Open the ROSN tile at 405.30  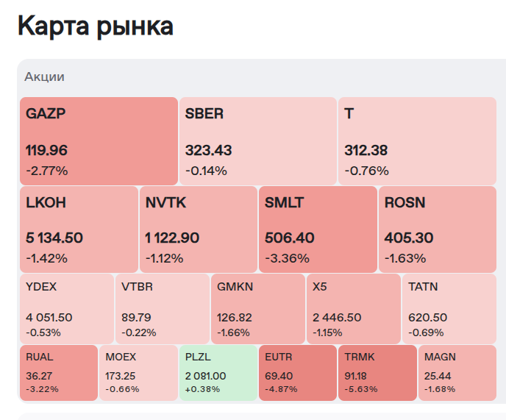438,229
